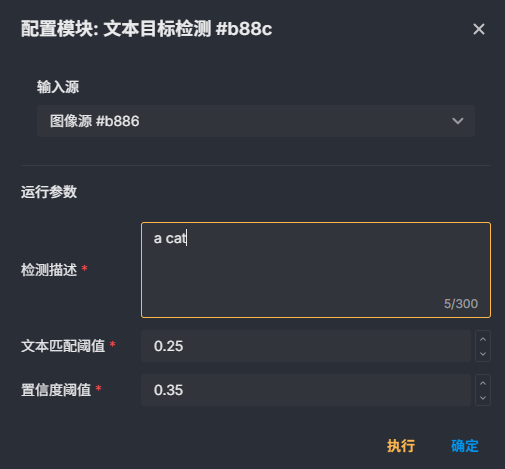
Task: Increase 文本匹配阈值 with the up arrow
Action: click(483, 339)
